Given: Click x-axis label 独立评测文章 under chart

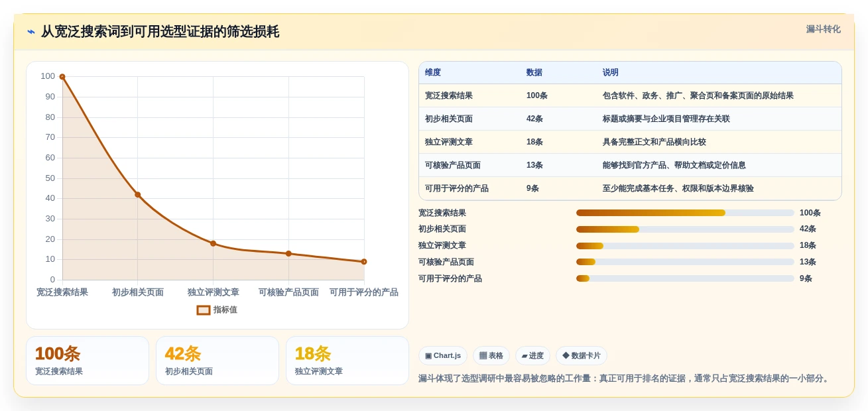Looking at the screenshot, I should [214, 292].
